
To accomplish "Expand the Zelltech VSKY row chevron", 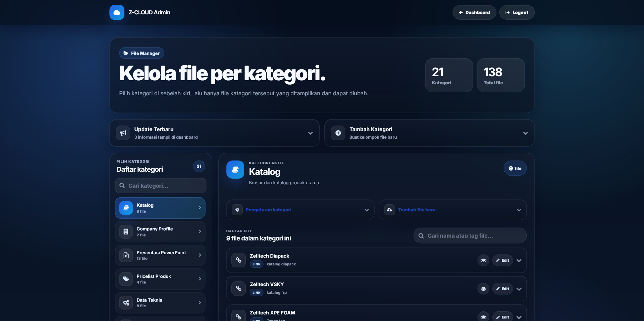I will (519, 289).
